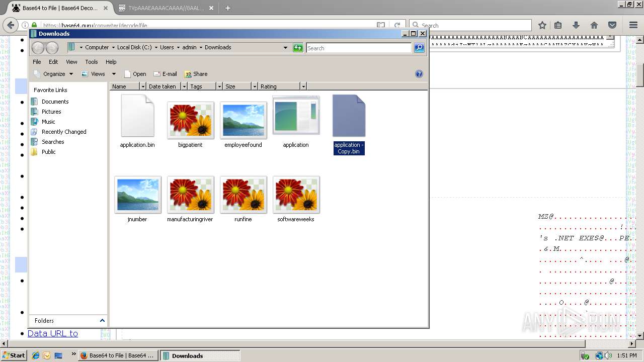
Task: Select the bigpatient image thumbnail
Action: [x=190, y=120]
